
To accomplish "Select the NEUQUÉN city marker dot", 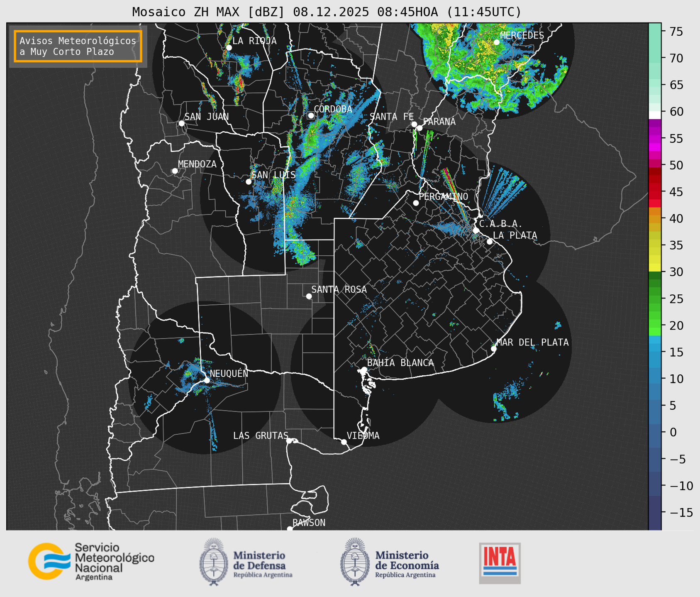I will pos(207,380).
